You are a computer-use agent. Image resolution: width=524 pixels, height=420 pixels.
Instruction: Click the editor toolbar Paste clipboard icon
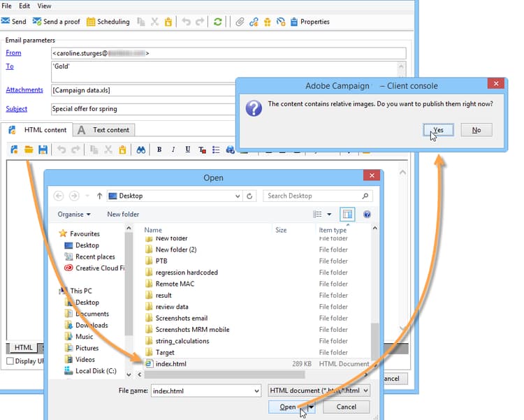tap(123, 150)
